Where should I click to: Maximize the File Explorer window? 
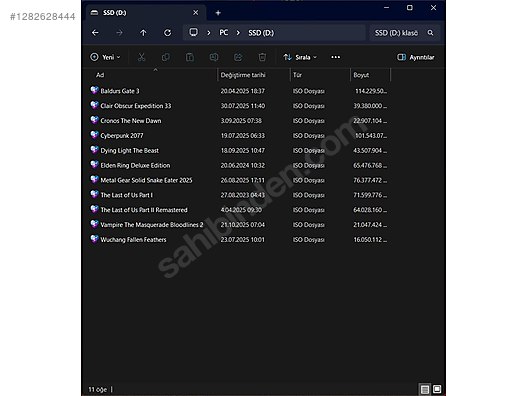(409, 7)
